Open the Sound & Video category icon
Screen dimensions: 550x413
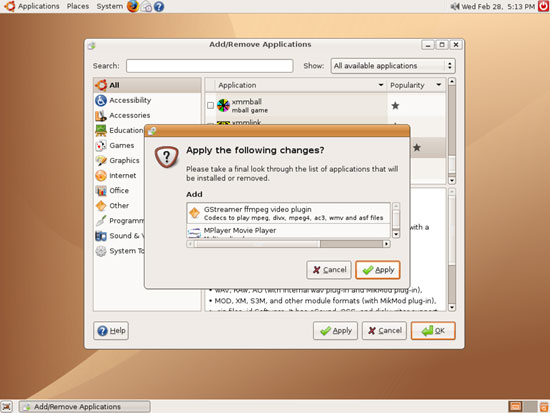tap(101, 236)
